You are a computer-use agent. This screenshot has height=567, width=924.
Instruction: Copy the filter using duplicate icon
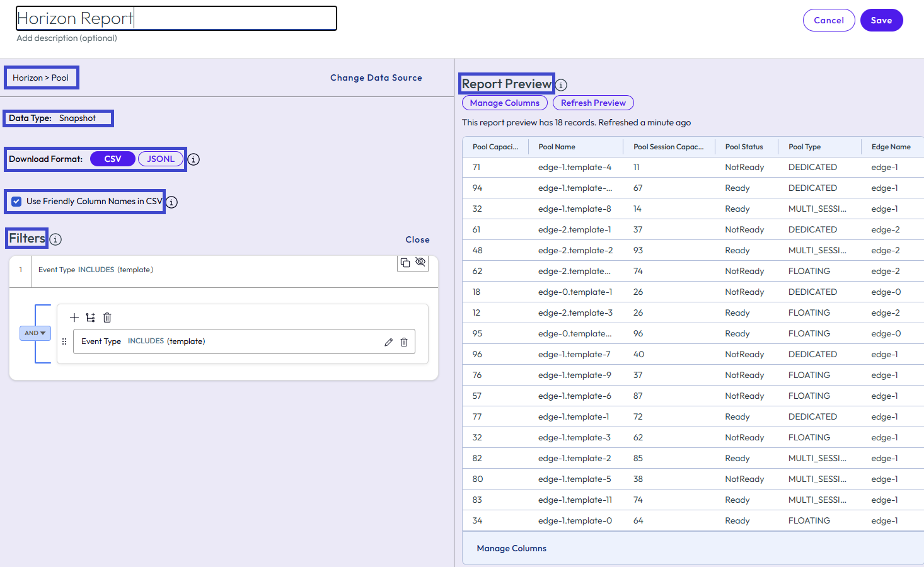pyautogui.click(x=405, y=263)
